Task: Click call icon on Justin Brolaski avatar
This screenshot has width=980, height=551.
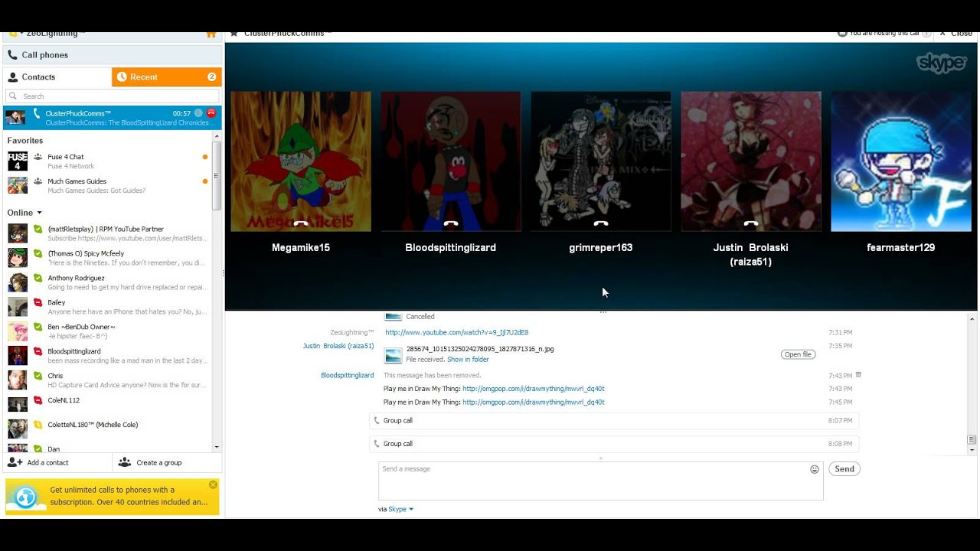Action: [751, 223]
